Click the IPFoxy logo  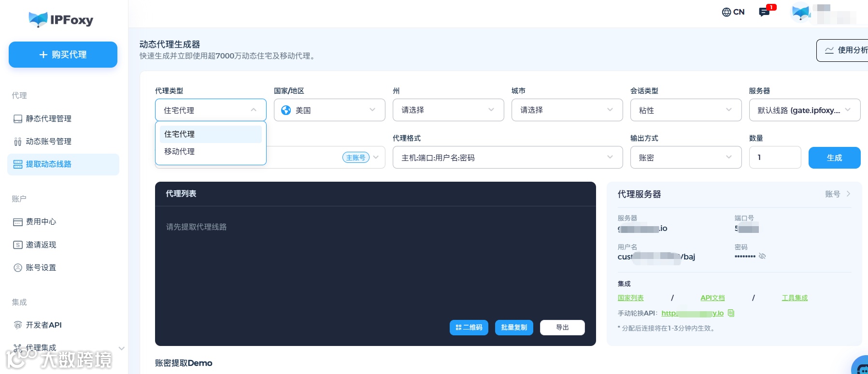pos(61,20)
